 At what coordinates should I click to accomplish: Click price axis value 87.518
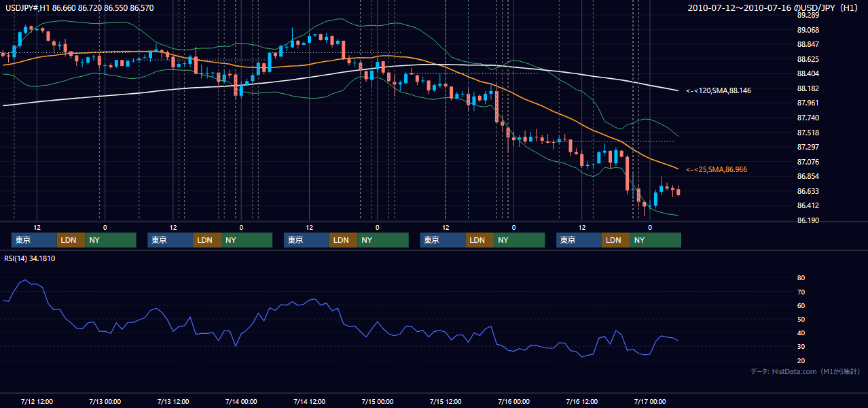click(808, 133)
